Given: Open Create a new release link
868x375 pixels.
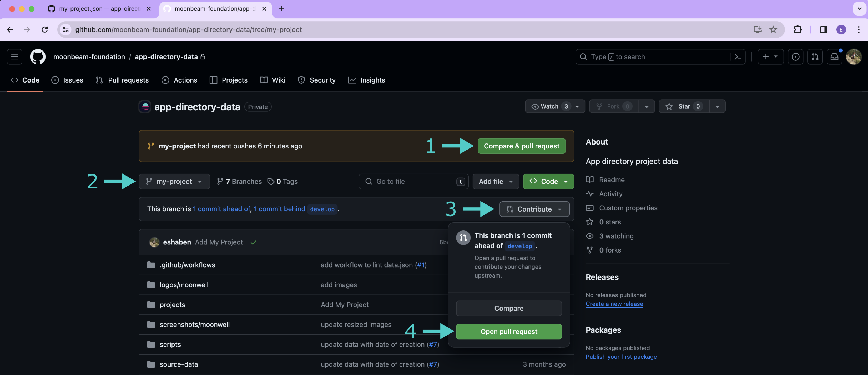Looking at the screenshot, I should point(614,304).
